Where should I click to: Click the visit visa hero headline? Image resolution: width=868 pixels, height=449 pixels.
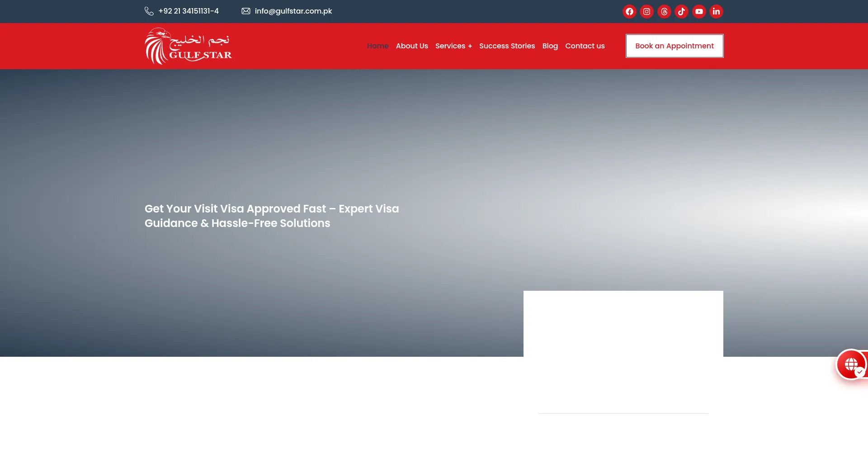272,216
